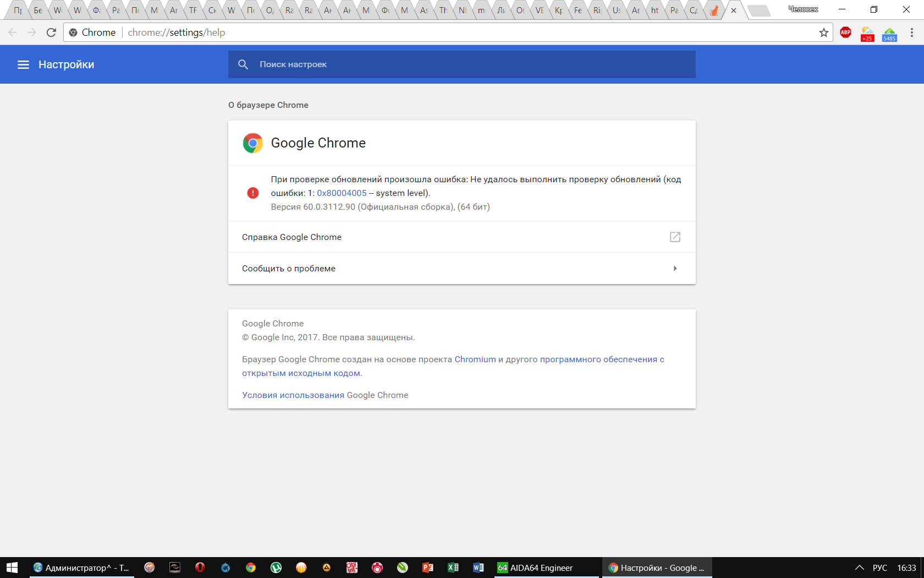Switch to AIDA64 Engineer in the taskbar
This screenshot has height=578, width=924.
[x=535, y=568]
